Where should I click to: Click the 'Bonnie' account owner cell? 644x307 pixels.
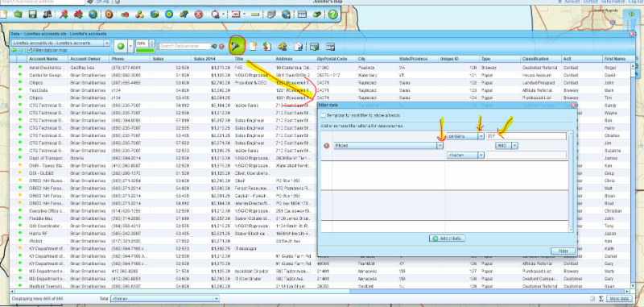(x=89, y=158)
